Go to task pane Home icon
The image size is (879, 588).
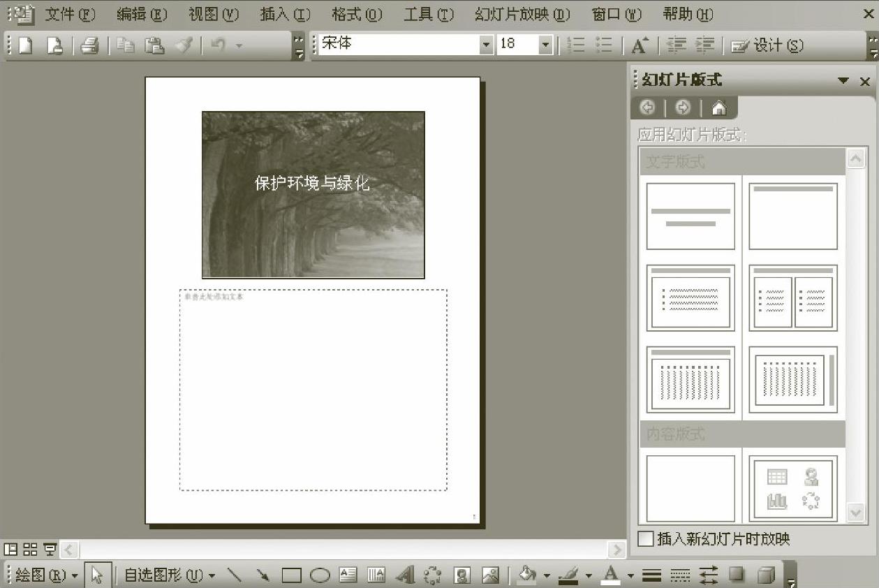[719, 108]
